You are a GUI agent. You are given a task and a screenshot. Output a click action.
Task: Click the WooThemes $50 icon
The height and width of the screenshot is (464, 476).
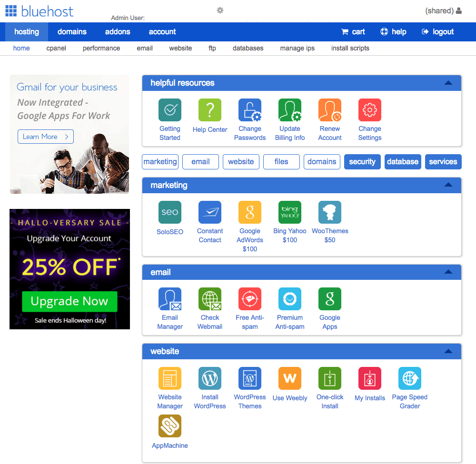(x=330, y=212)
